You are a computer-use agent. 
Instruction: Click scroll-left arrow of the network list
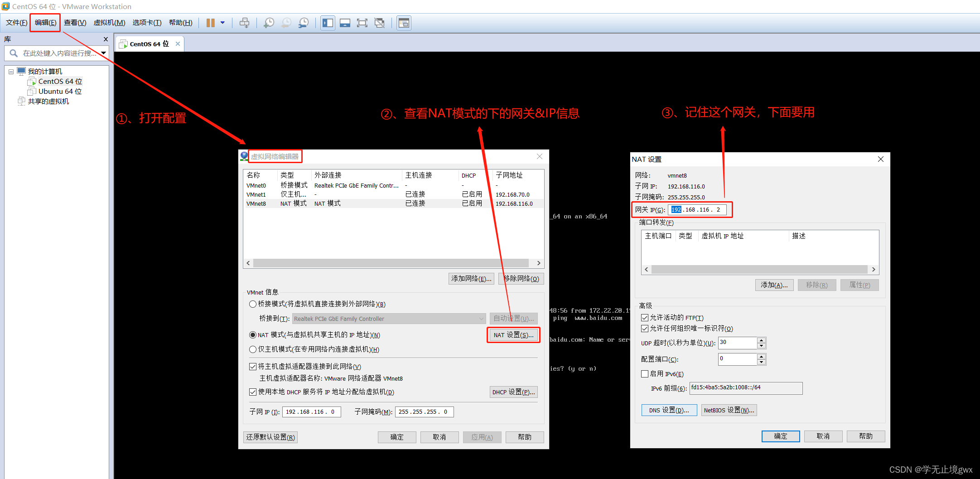point(248,263)
